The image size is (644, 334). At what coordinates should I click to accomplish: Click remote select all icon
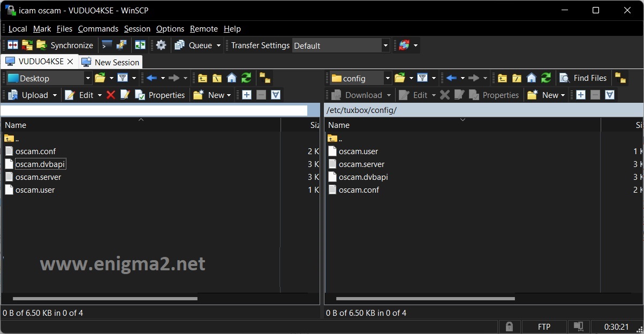609,95
